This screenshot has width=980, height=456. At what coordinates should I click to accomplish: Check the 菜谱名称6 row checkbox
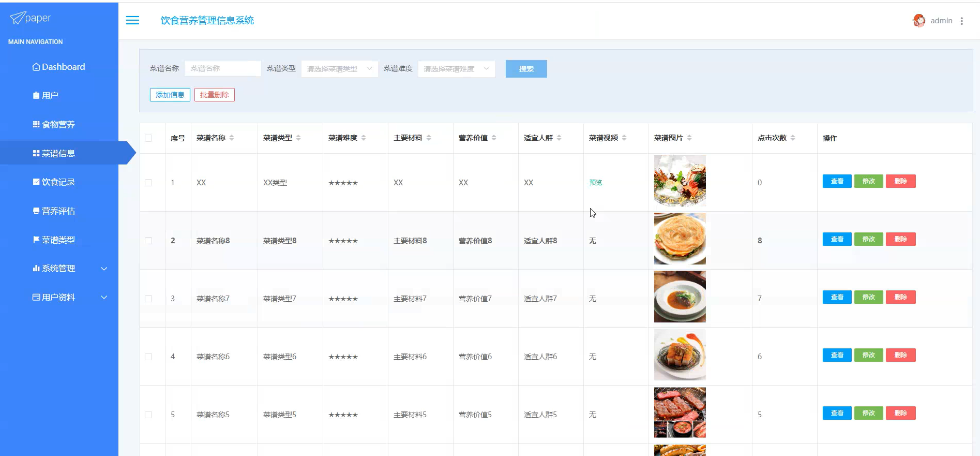point(148,357)
